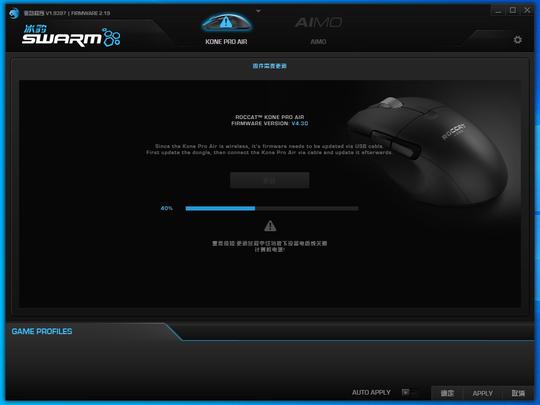Click the firmware version V4.30 text
Image resolution: width=540 pixels, height=405 pixels.
point(300,123)
